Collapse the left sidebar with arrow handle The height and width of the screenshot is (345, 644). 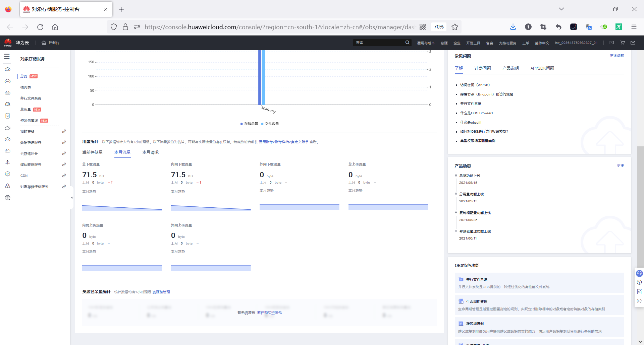click(x=72, y=198)
